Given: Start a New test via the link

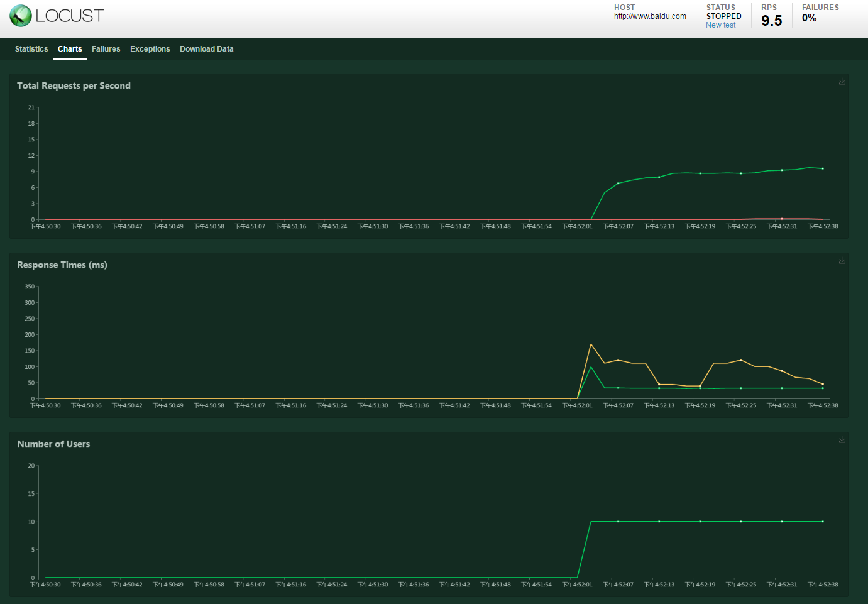Looking at the screenshot, I should [720, 25].
